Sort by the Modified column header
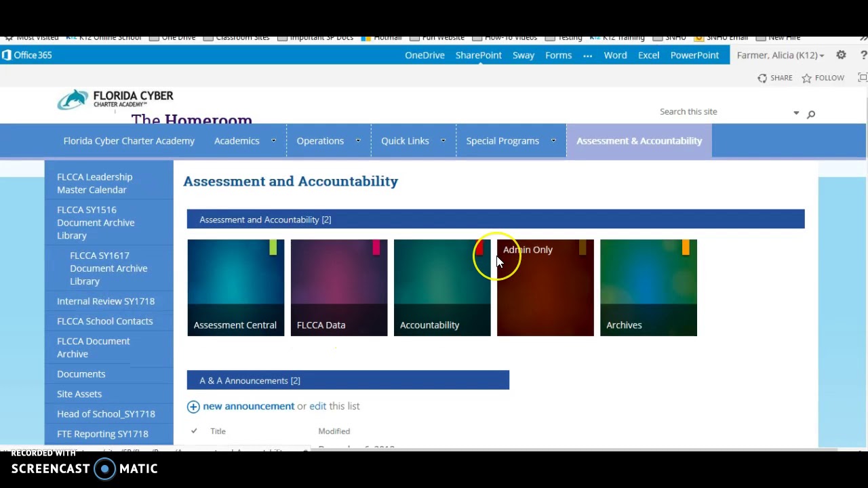Viewport: 868px width, 488px height. click(334, 431)
